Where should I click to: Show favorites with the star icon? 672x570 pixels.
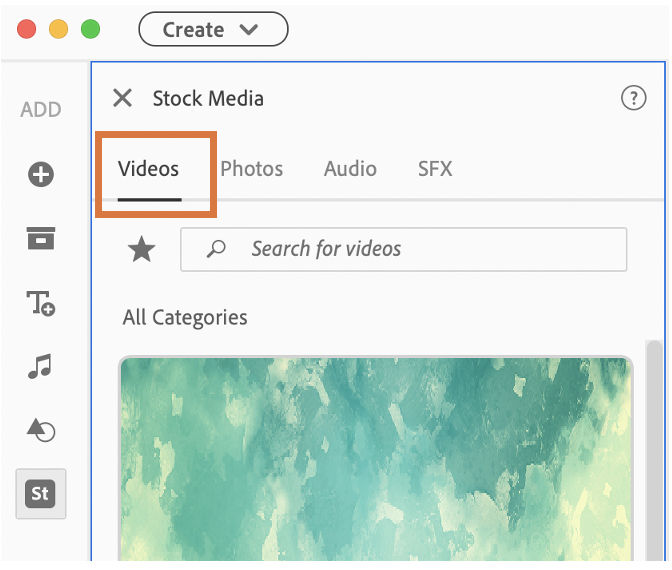(142, 249)
